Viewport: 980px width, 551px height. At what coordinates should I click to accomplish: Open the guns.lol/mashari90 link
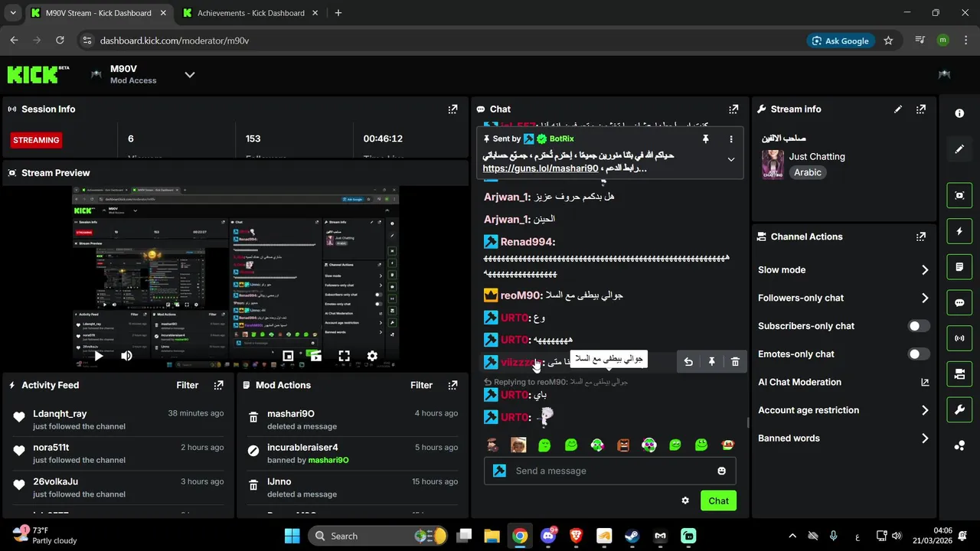coord(540,168)
